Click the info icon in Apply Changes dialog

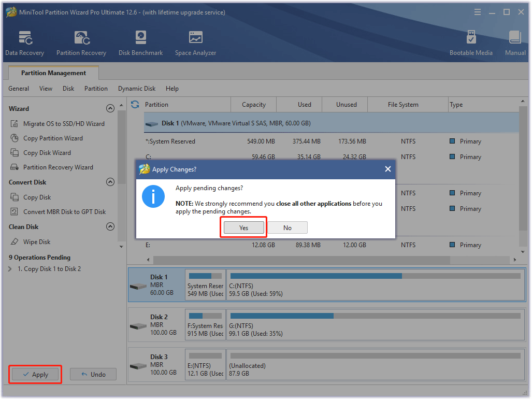153,196
